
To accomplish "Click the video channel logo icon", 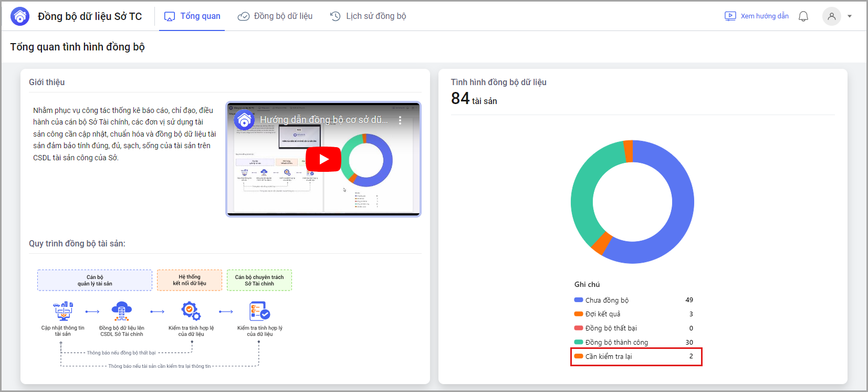I will coord(244,120).
